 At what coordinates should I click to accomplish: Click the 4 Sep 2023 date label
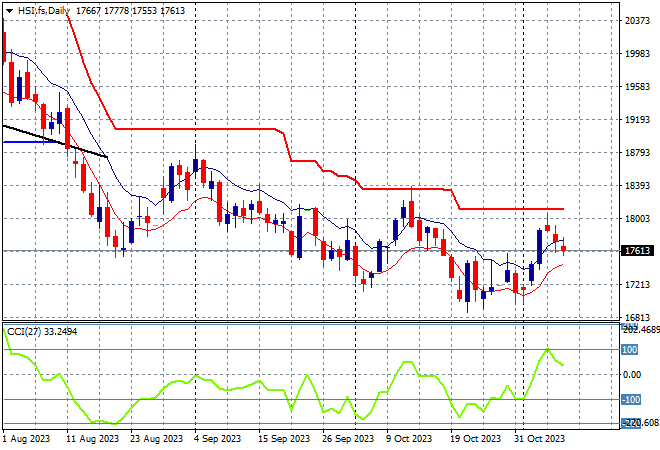pyautogui.click(x=218, y=439)
